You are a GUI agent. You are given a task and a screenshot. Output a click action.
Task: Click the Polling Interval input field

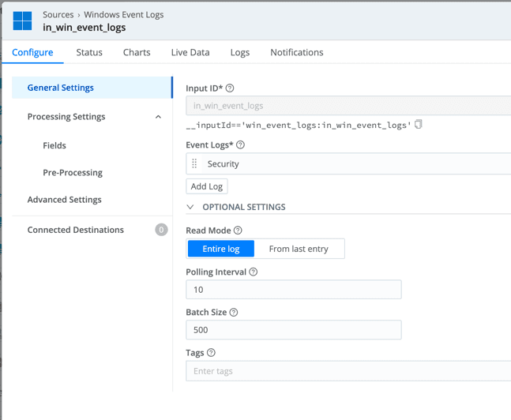coord(293,290)
